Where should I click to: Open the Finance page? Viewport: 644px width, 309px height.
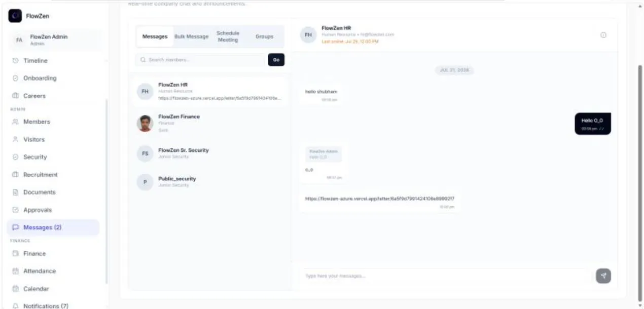tap(34, 253)
